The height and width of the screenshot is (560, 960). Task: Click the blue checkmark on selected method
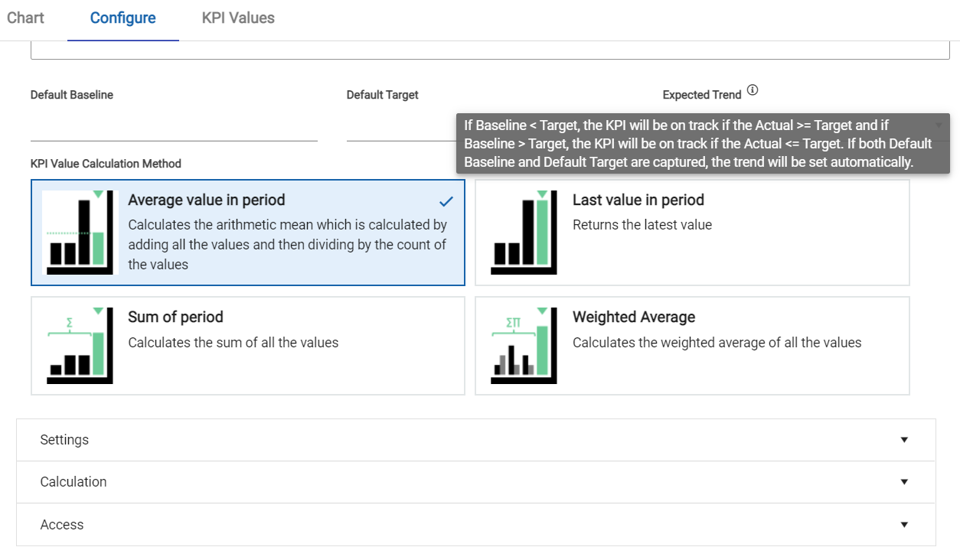tap(445, 203)
